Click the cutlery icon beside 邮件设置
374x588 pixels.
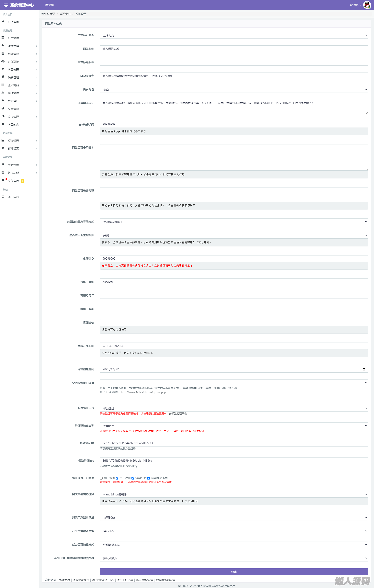[3, 148]
